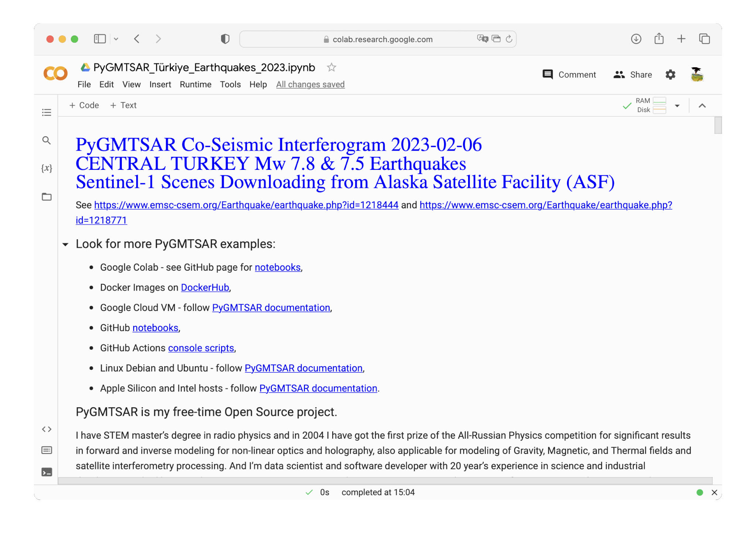Open the RAM/Disk connection dropdown arrow
Image resolution: width=756 pixels, height=545 pixels.
point(677,106)
